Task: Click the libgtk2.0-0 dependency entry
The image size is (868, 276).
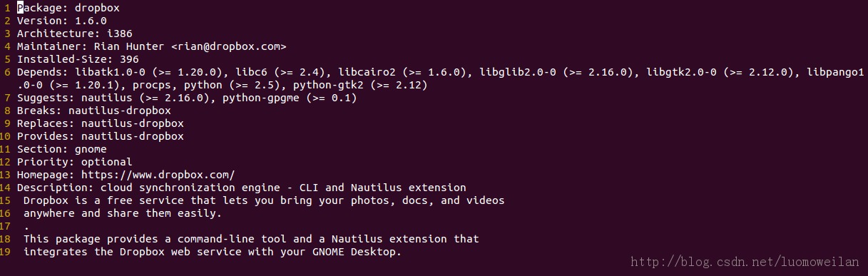Action: pyautogui.click(x=681, y=72)
